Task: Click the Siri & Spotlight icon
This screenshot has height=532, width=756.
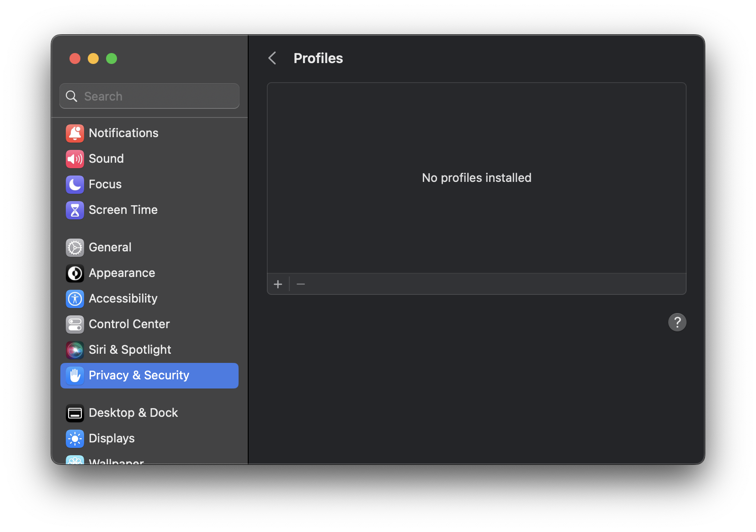Action: (x=75, y=350)
